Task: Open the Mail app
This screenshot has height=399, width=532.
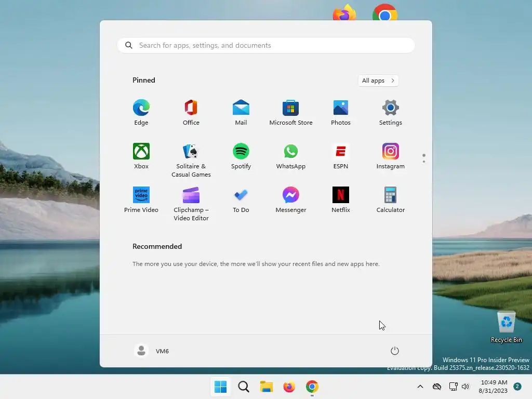Action: [x=241, y=113]
